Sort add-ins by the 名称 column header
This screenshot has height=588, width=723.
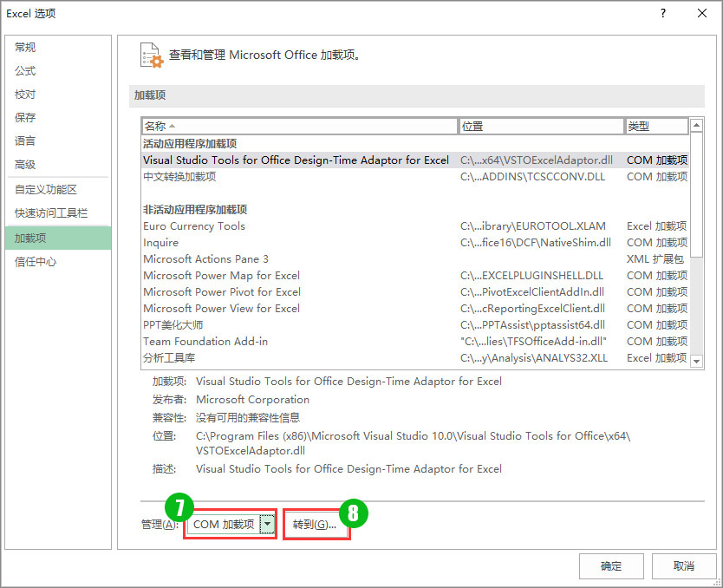point(299,126)
